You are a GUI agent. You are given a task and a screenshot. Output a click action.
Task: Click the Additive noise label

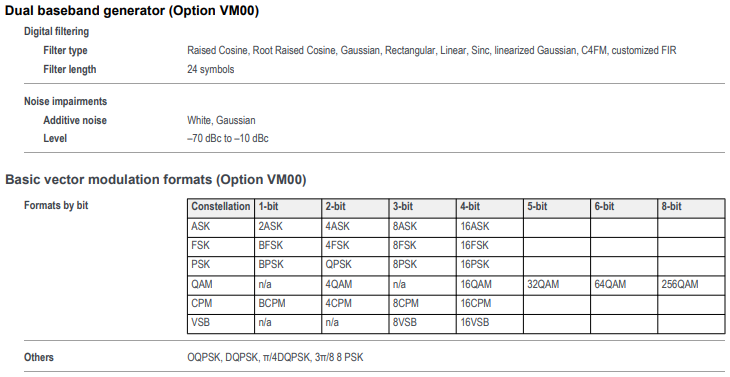pyautogui.click(x=75, y=120)
